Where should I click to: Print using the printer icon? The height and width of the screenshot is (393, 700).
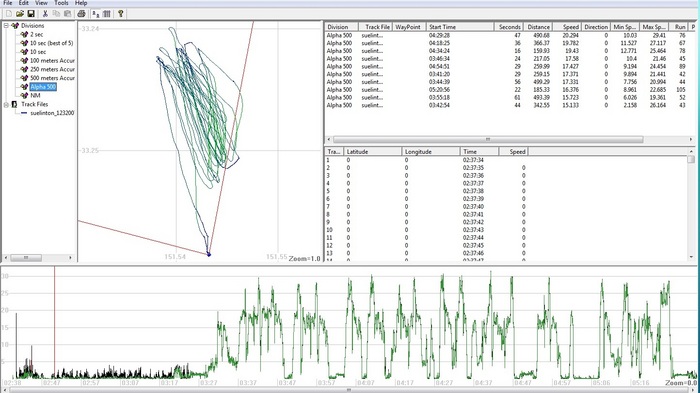[81, 14]
